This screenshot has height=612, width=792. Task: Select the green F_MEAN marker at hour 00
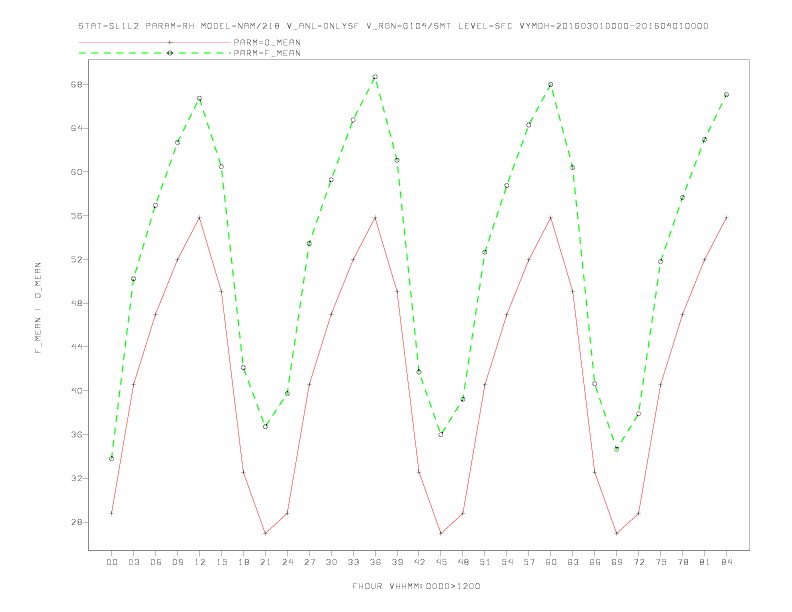pyautogui.click(x=112, y=458)
